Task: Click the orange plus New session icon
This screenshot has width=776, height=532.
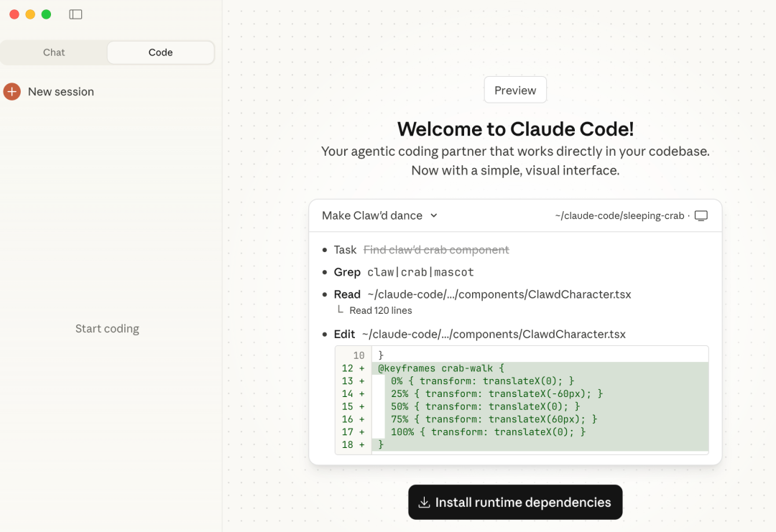Action: (12, 92)
